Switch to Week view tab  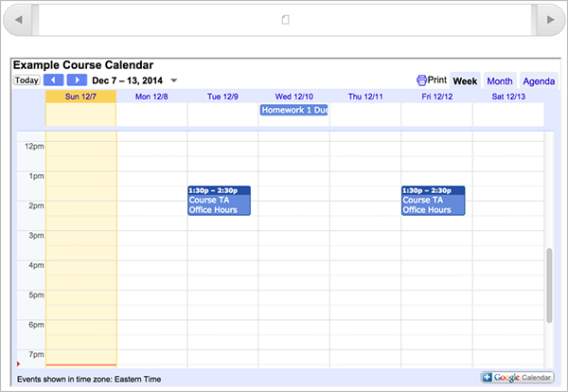464,81
